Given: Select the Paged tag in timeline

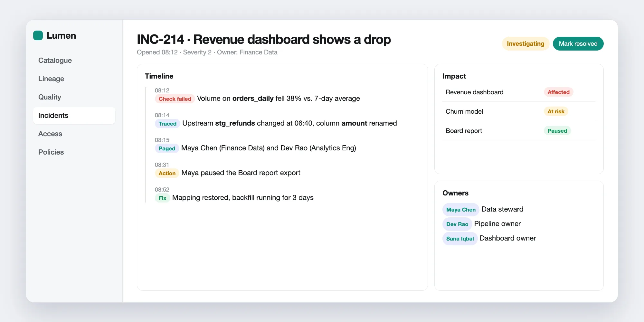Looking at the screenshot, I should [x=167, y=148].
